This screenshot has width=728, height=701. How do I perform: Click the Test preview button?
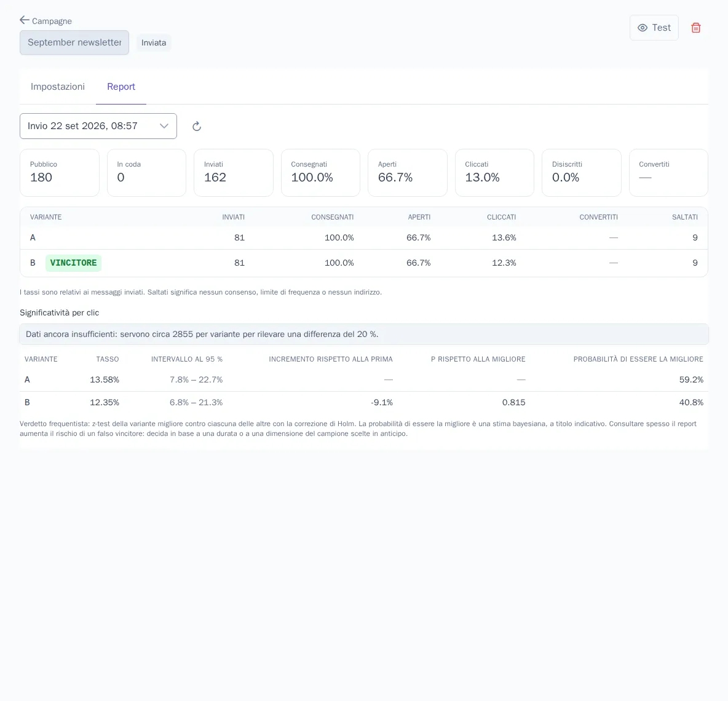coord(654,28)
